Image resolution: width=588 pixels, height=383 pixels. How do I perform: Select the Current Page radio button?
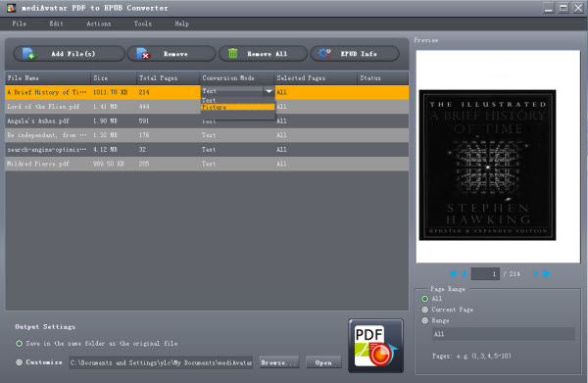click(425, 310)
